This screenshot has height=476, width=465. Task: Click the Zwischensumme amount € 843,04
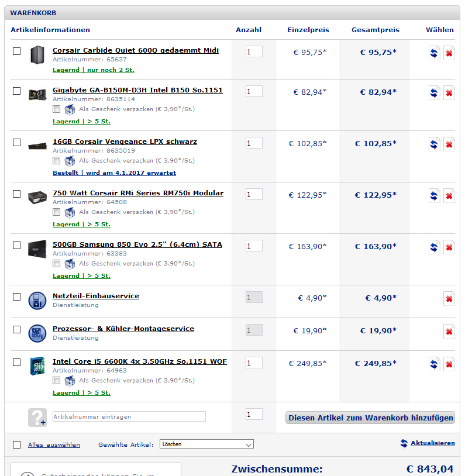430,470
